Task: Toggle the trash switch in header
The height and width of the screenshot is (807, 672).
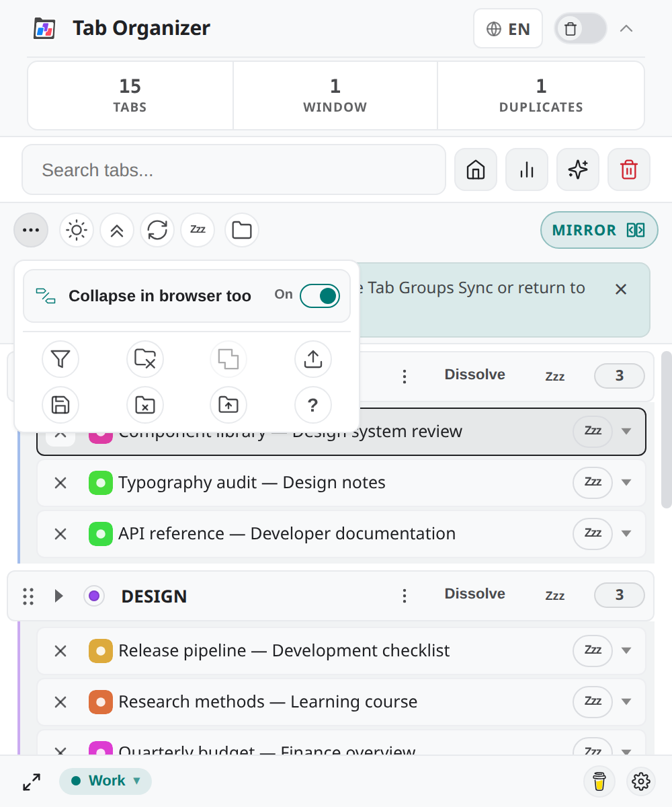Action: [581, 29]
